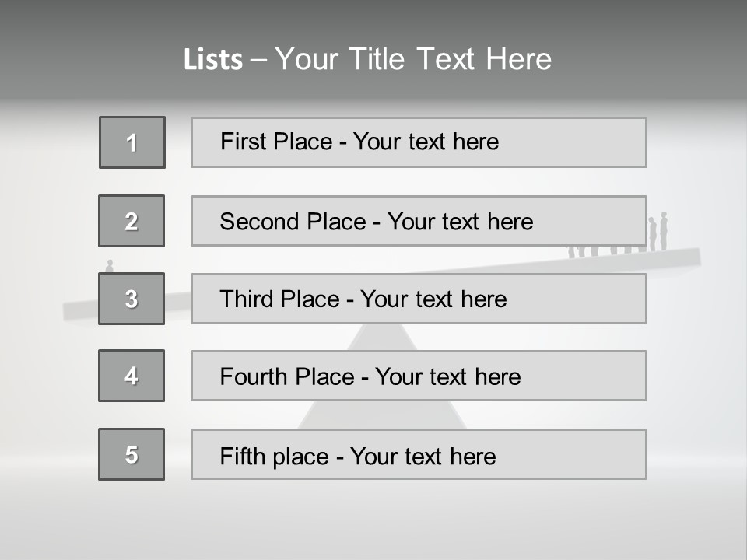Click the two tall figures at seesaw's right edge
Image resolution: width=747 pixels, height=560 pixels.
pyautogui.click(x=658, y=231)
